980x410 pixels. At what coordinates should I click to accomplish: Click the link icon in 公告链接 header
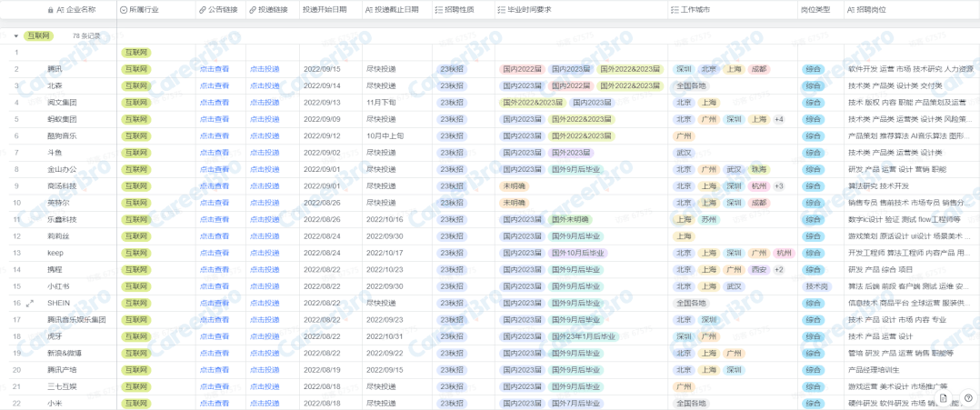click(x=203, y=11)
